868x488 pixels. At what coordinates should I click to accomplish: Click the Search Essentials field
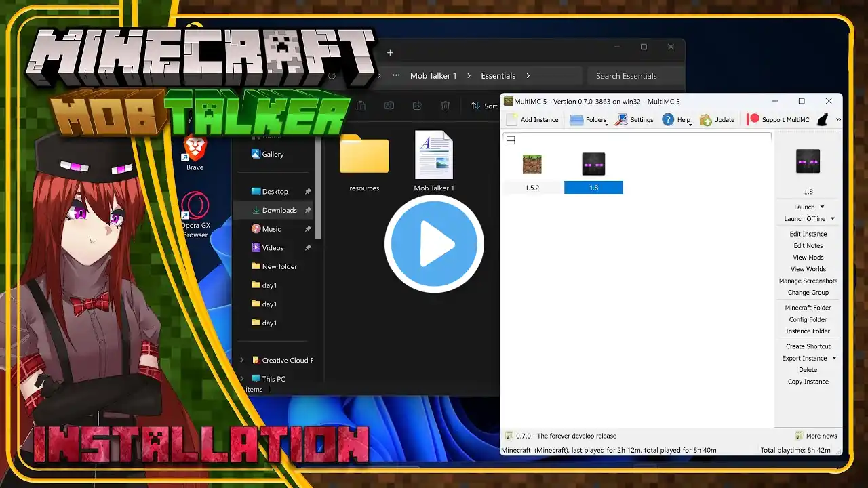pos(634,76)
